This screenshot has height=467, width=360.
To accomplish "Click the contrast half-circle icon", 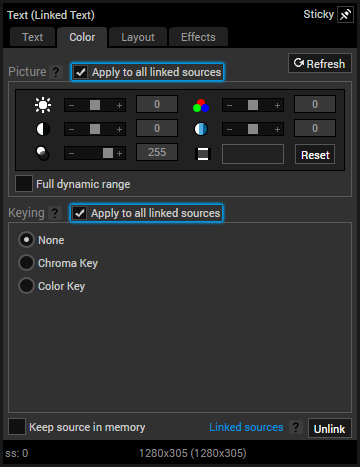I will 43,129.
